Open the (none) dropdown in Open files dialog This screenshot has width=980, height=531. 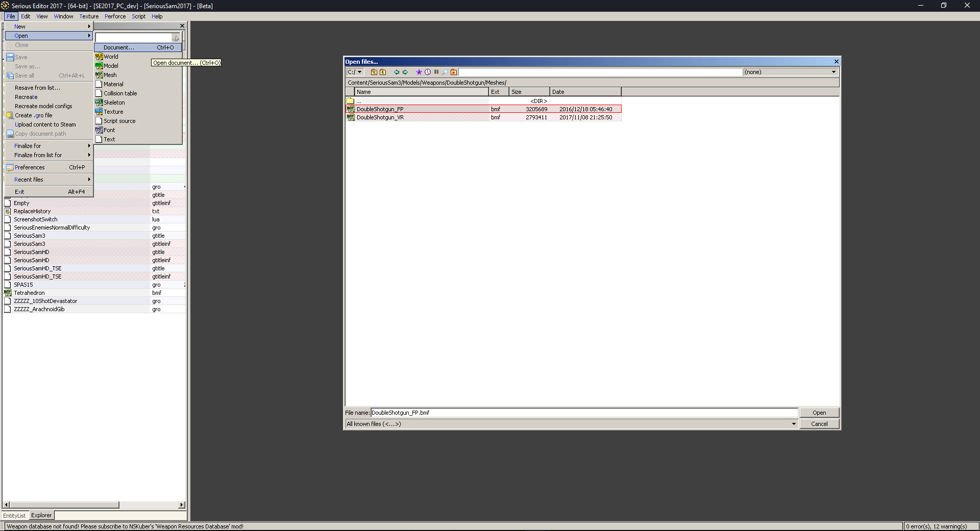tap(791, 72)
